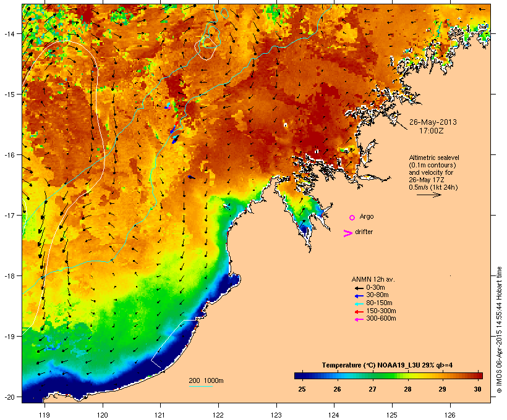
Task: Click the 125 longitude axis label
Action: [392, 415]
